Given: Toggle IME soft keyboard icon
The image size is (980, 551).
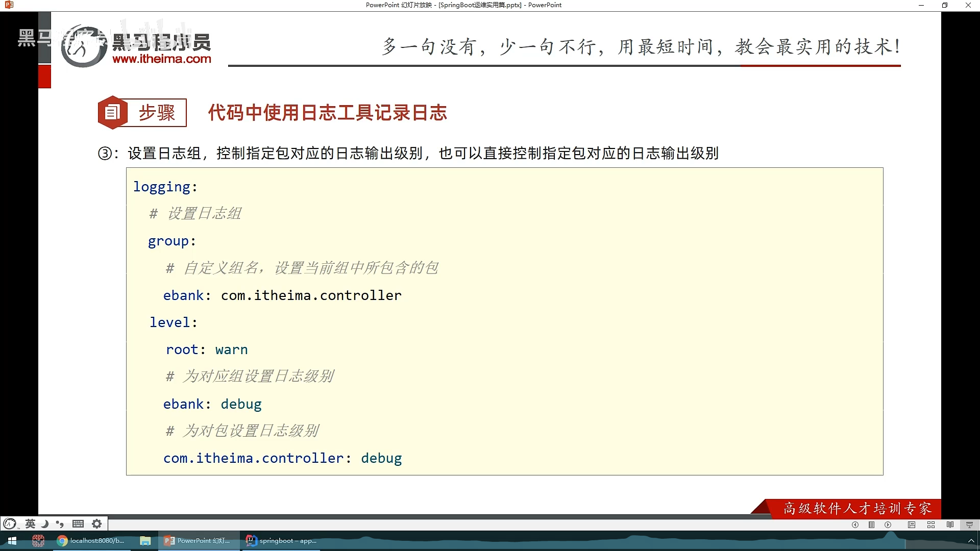Looking at the screenshot, I should [78, 523].
